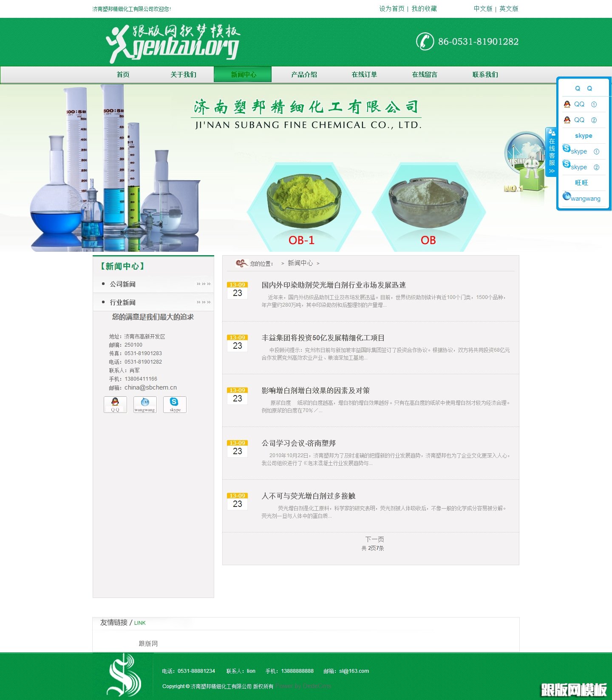Click 济南塑邦精细化工有限公司欢迎您 welcome text

[x=132, y=9]
